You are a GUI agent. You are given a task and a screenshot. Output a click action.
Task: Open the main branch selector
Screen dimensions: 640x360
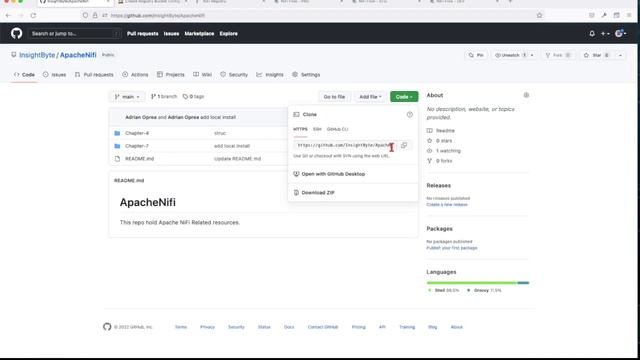click(x=127, y=97)
